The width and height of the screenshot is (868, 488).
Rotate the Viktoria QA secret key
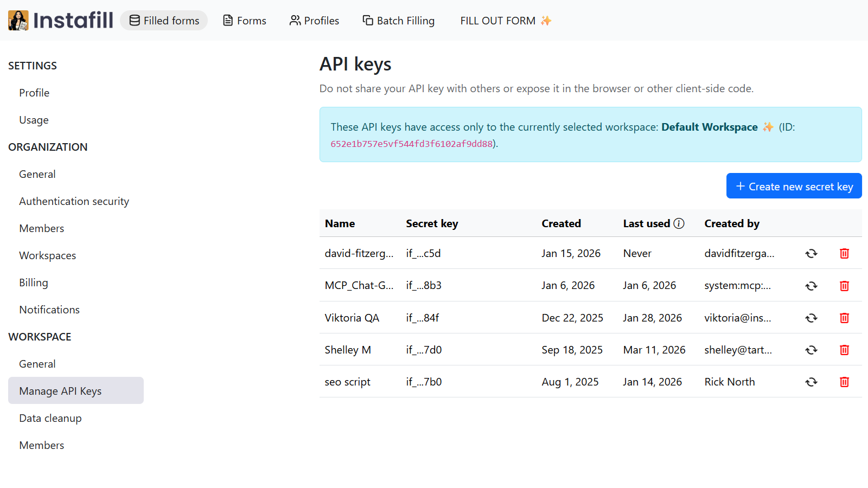[810, 318]
